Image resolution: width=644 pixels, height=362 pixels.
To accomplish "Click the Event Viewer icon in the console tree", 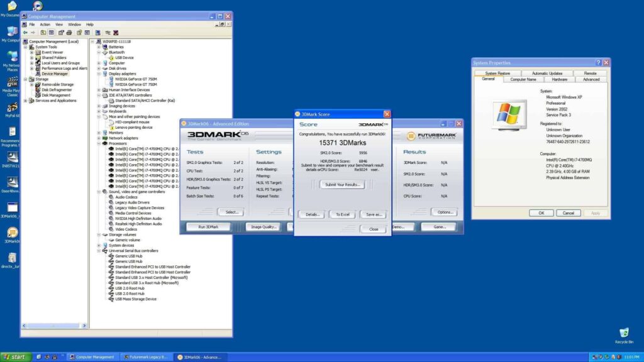I will [38, 53].
